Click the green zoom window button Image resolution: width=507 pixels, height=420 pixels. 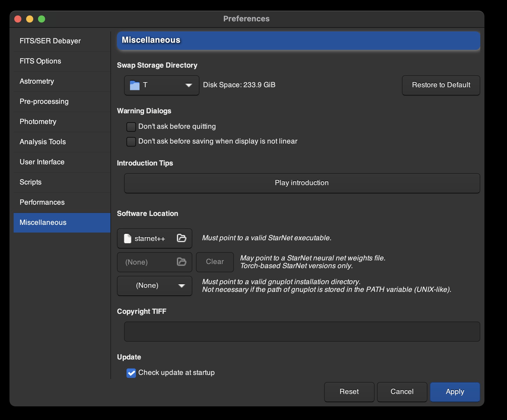pos(42,19)
